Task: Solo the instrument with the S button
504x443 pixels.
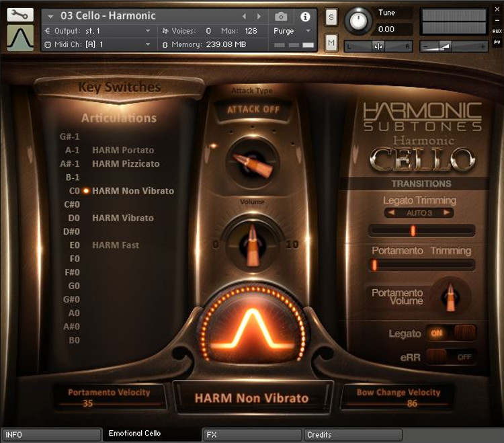Action: [x=331, y=17]
